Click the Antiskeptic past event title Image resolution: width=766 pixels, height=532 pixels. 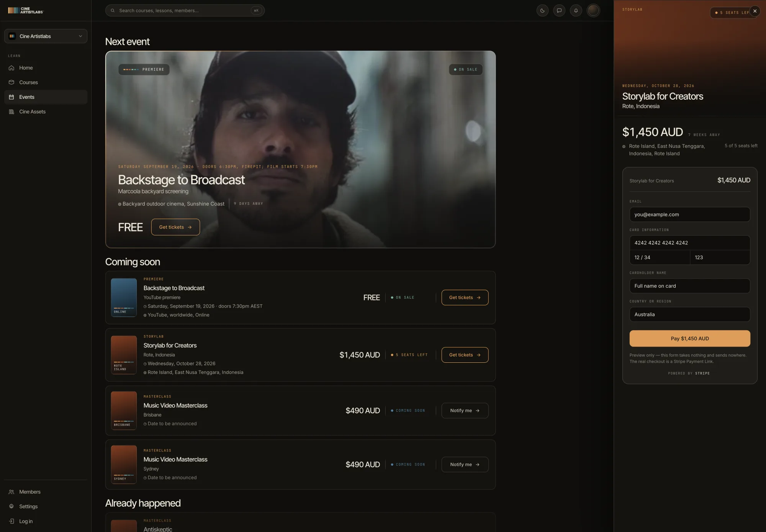click(158, 529)
